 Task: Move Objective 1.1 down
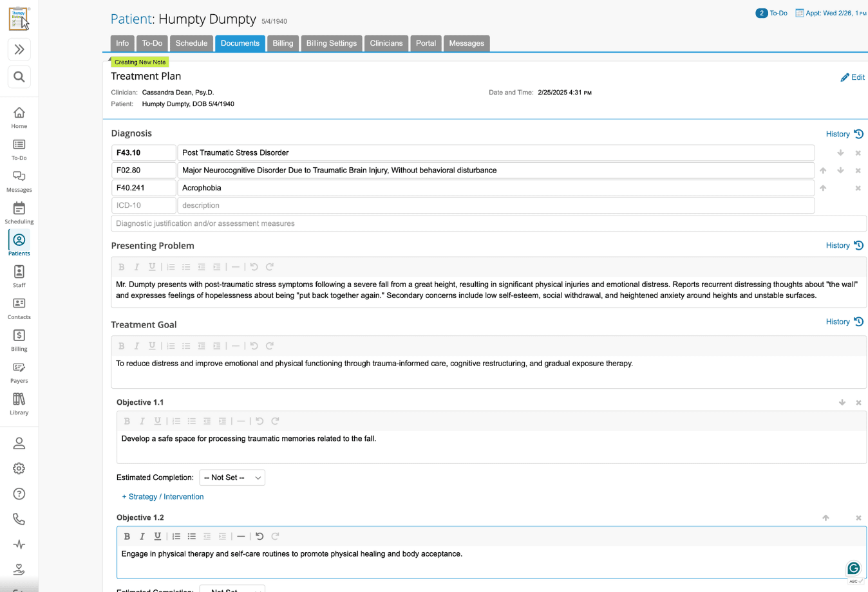[x=842, y=402]
